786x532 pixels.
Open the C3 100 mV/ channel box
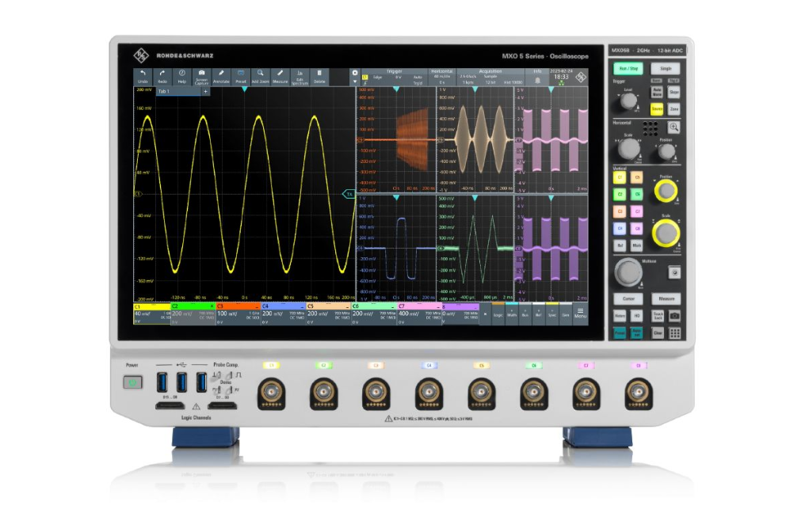[238, 313]
